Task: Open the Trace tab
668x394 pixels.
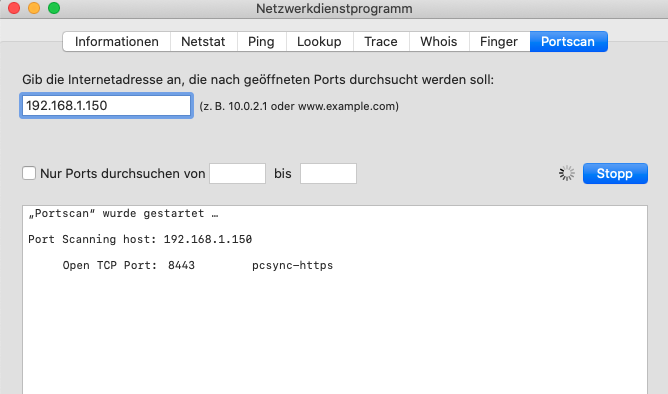Action: click(x=381, y=42)
